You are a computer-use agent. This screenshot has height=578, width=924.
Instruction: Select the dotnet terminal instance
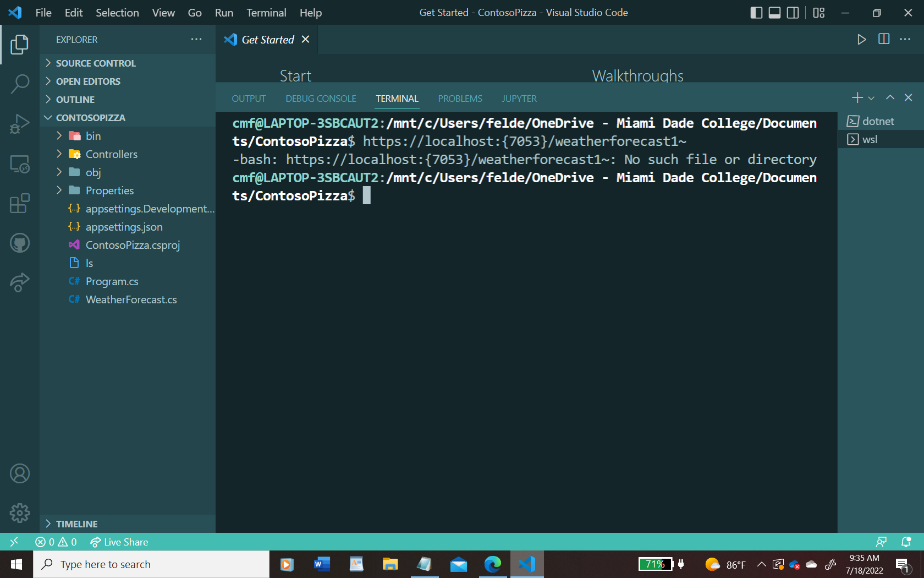click(x=881, y=121)
